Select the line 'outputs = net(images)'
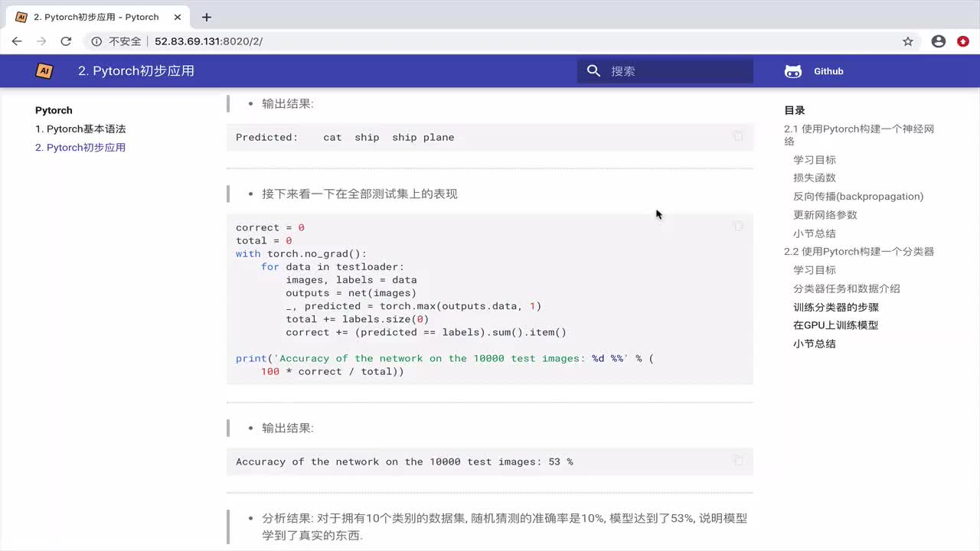Screen dimensions: 980x551 (351, 293)
